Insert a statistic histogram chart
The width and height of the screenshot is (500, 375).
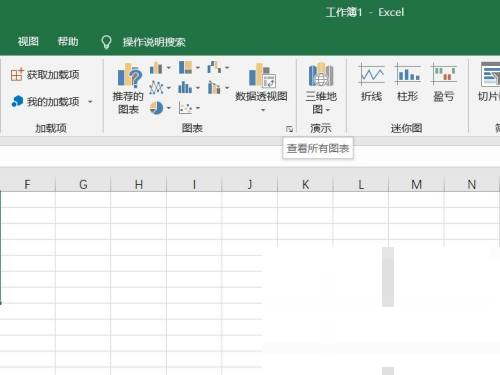[185, 88]
